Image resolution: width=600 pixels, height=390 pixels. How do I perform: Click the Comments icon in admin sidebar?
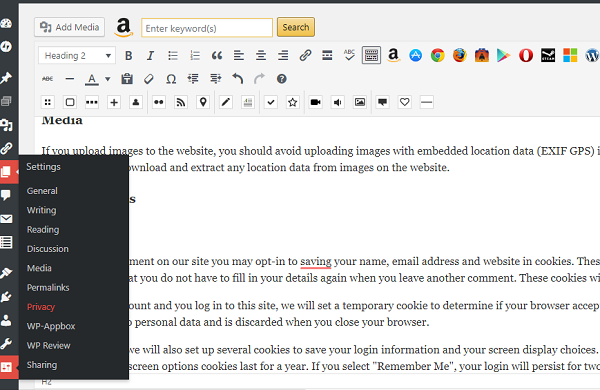click(x=6, y=195)
